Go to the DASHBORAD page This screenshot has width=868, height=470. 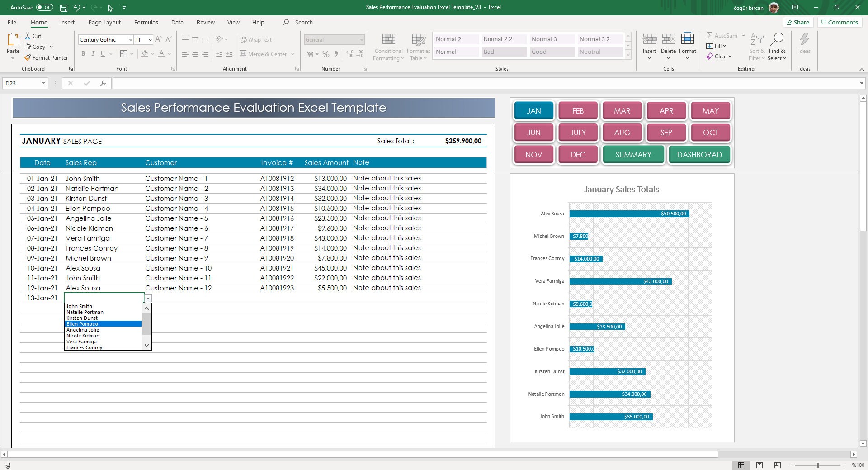(x=699, y=154)
